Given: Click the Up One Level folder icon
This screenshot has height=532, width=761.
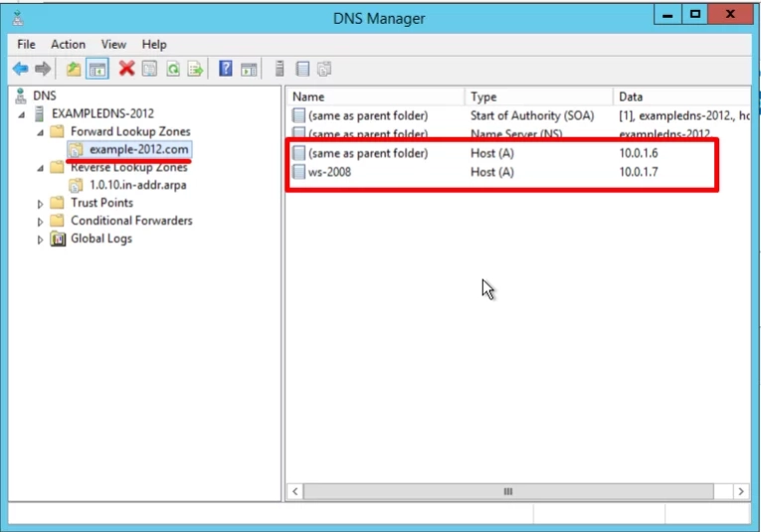Looking at the screenshot, I should coord(73,69).
